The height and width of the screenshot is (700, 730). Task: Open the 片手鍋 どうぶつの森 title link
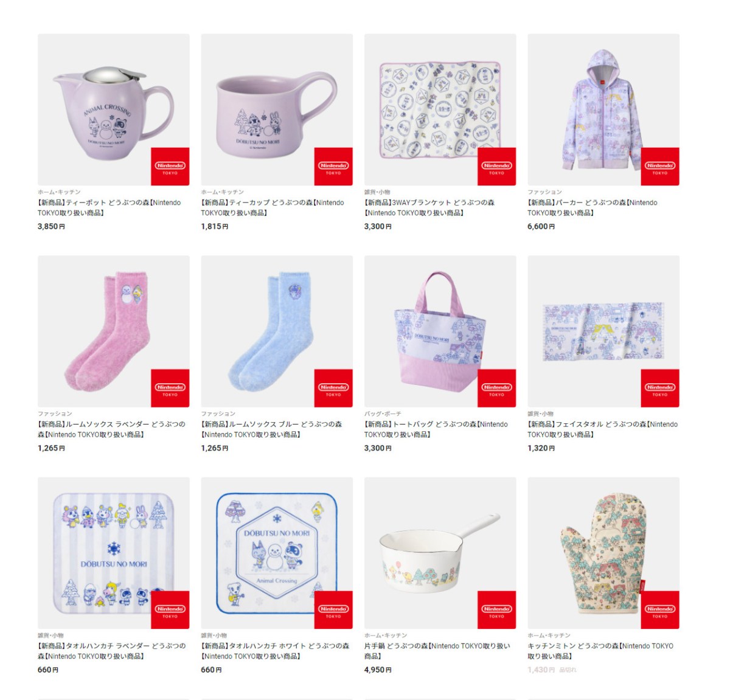(x=437, y=651)
